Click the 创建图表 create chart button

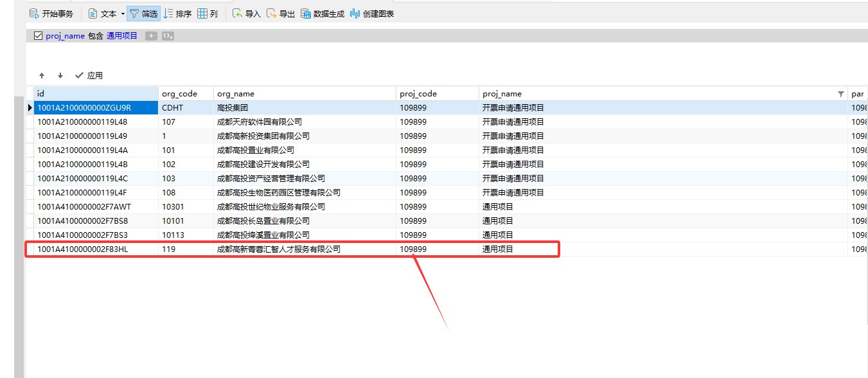point(372,14)
